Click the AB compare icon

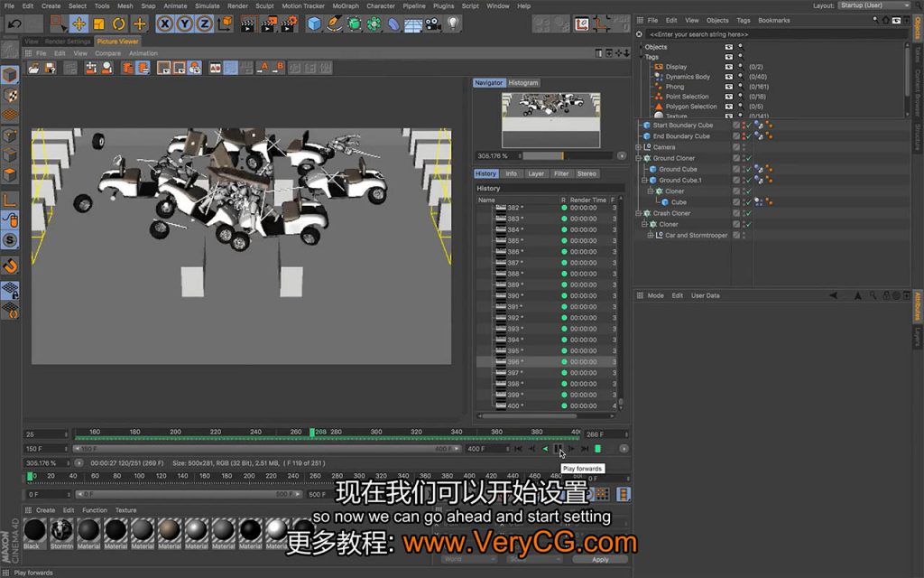pos(215,68)
